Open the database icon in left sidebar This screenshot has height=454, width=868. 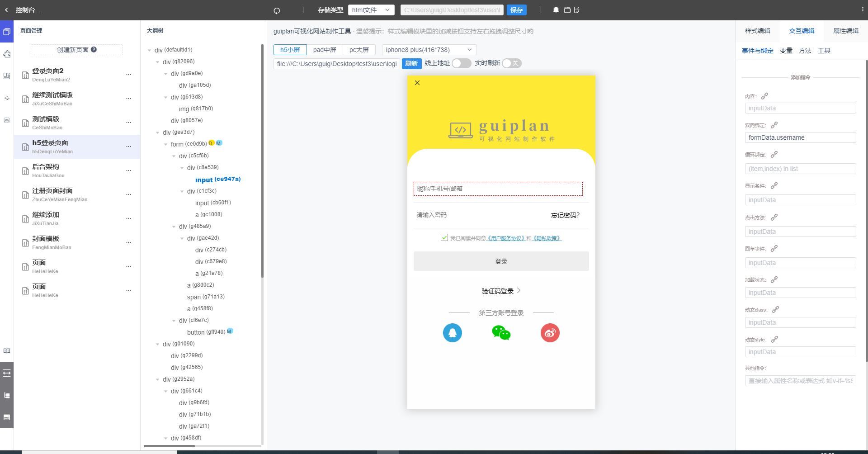pos(7,120)
